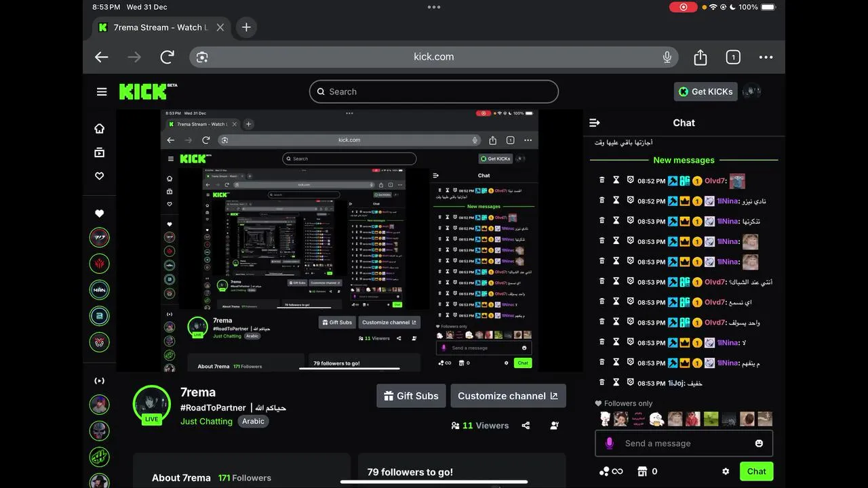Timeout Olvd7 on the 'اي نسمع' message

pos(616,302)
